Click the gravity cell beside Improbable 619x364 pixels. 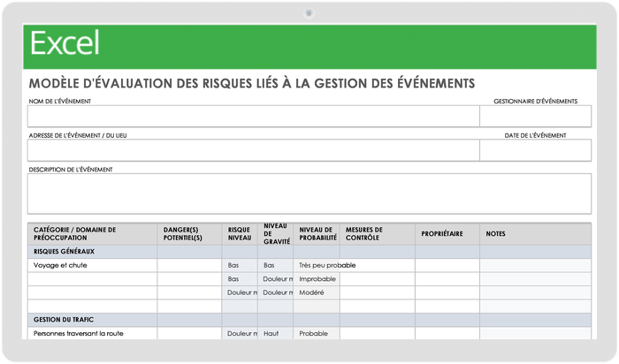click(276, 279)
